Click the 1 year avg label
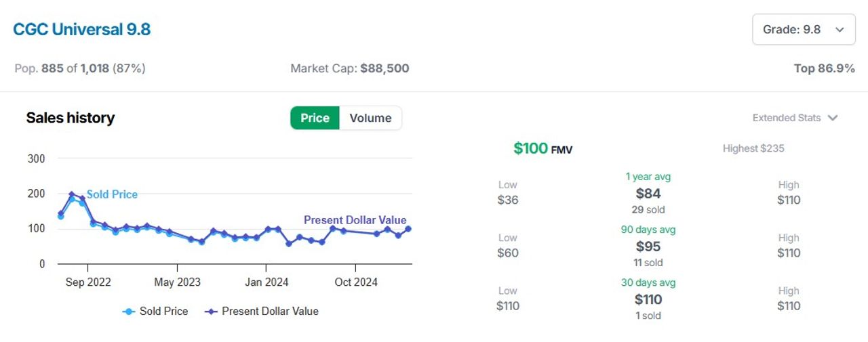This screenshot has height=342, width=868. [x=648, y=177]
